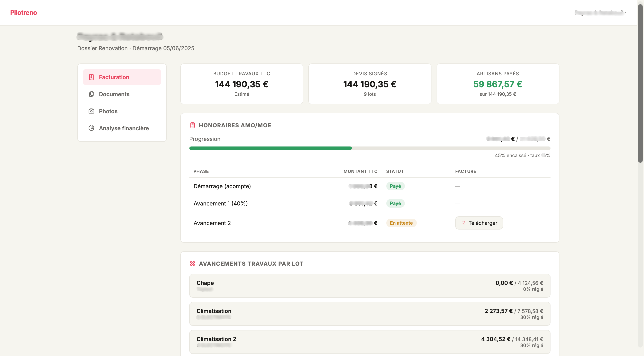
Task: Click the file icon inside Télécharger button
Action: point(463,223)
